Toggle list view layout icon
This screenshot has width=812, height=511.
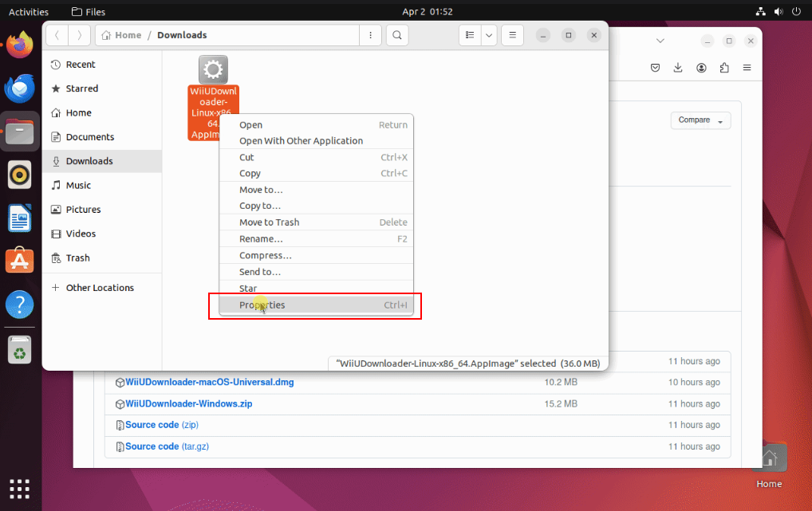pyautogui.click(x=470, y=35)
